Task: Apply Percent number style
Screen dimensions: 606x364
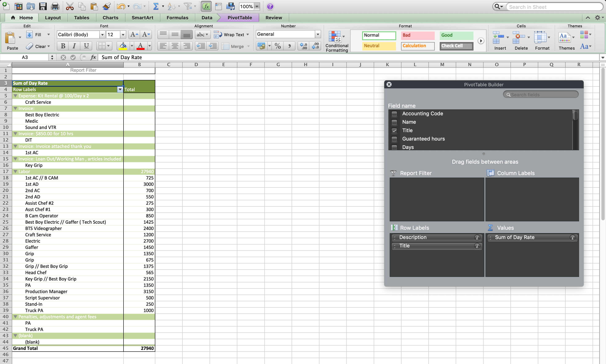Action: pyautogui.click(x=277, y=46)
